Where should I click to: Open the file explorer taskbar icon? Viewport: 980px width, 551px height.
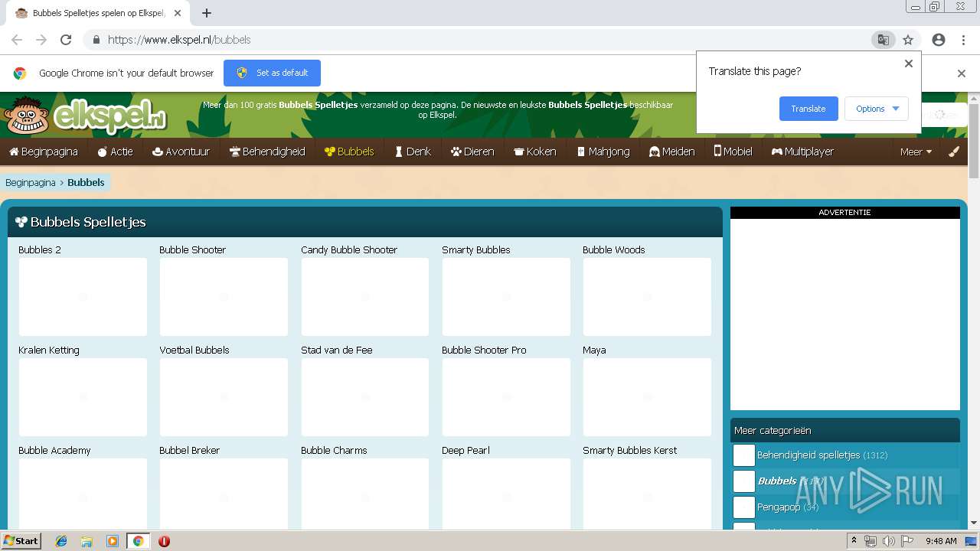pyautogui.click(x=87, y=541)
